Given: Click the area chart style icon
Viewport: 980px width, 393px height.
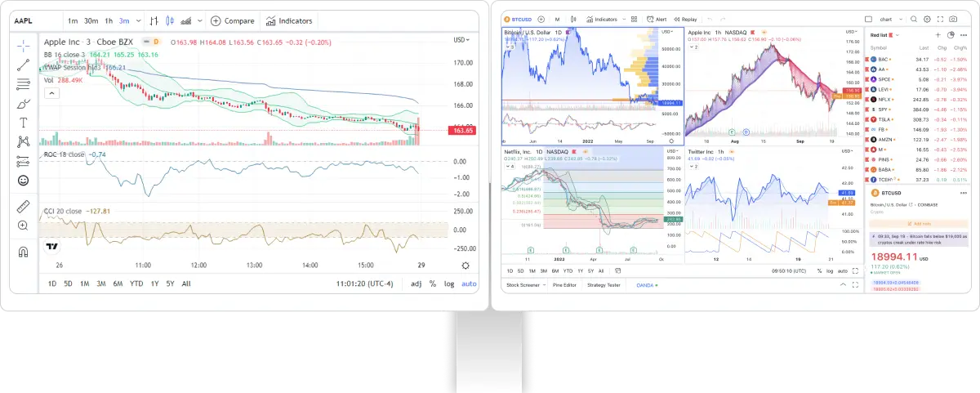Looking at the screenshot, I should point(186,20).
